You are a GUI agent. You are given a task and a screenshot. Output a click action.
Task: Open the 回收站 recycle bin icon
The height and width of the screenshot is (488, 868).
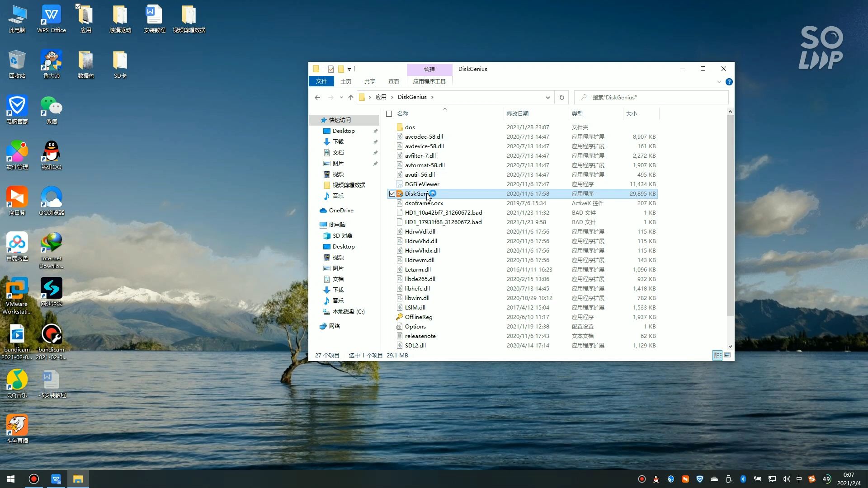pos(17,64)
